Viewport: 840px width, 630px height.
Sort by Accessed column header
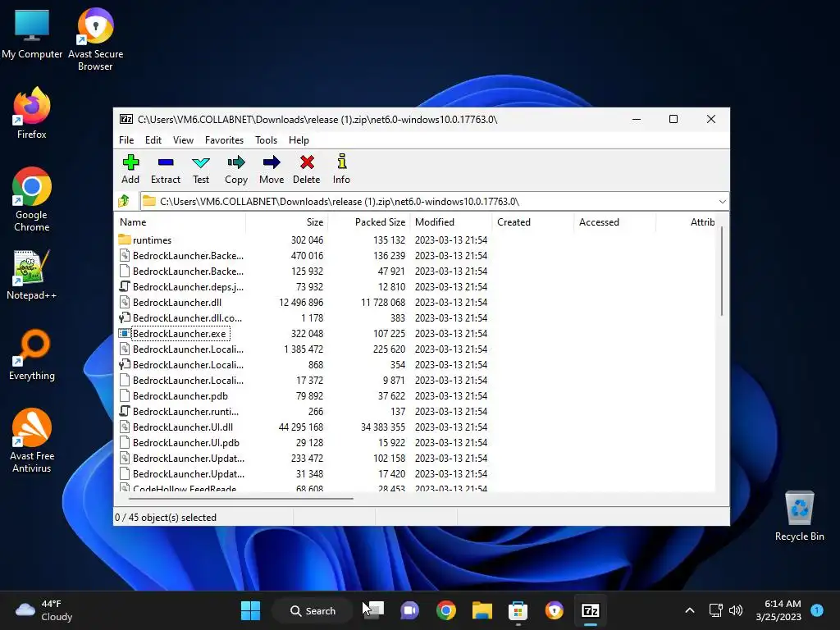pyautogui.click(x=614, y=221)
